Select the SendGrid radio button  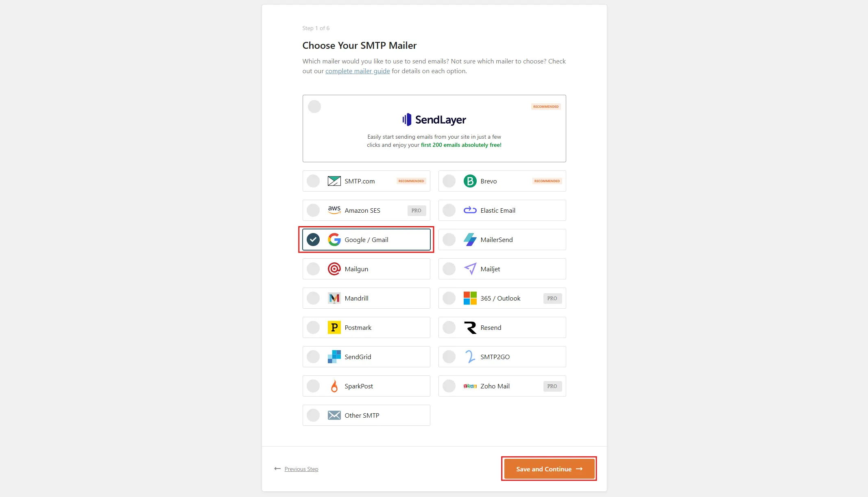point(313,357)
